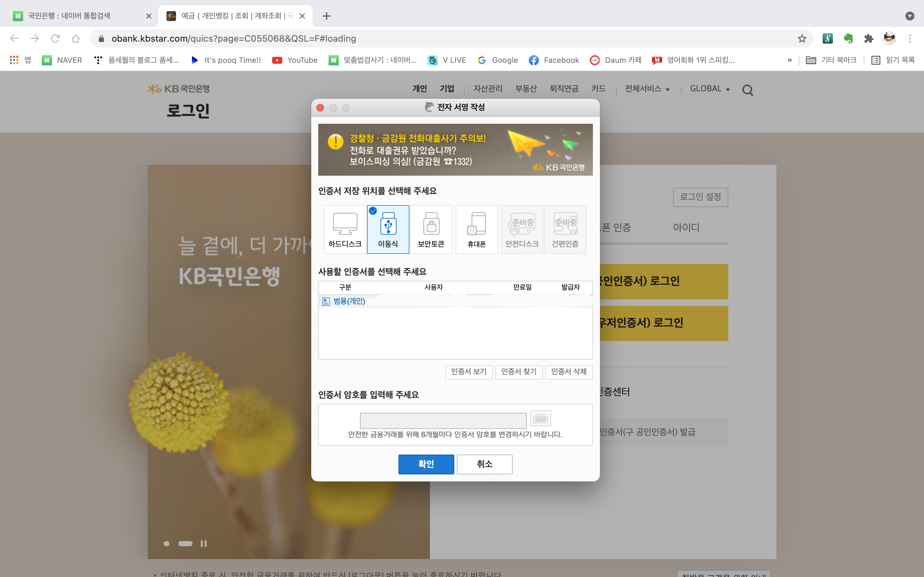Toggle the 이동식 removable storage selection
Screen dimensions: 924x577
click(388, 229)
